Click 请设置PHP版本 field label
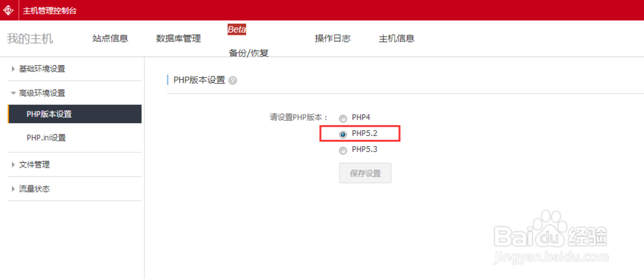The image size is (644, 279). point(299,117)
